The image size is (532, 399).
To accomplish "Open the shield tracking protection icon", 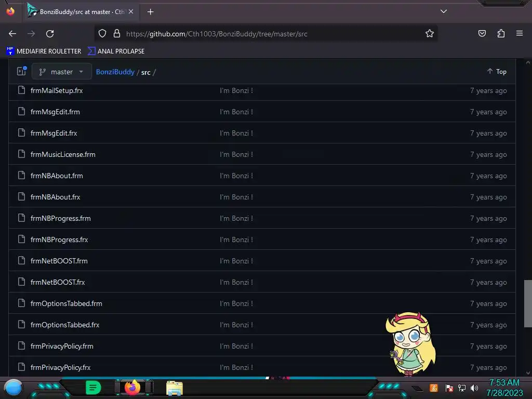I will [102, 34].
